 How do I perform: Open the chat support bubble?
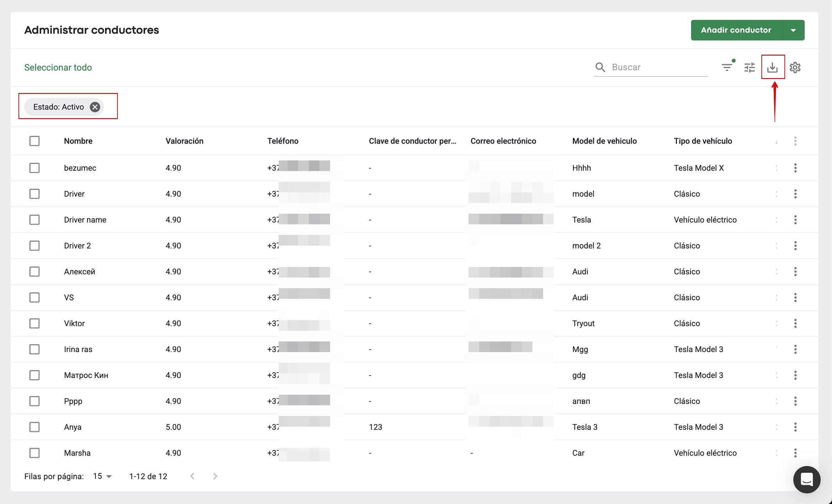[x=806, y=480]
